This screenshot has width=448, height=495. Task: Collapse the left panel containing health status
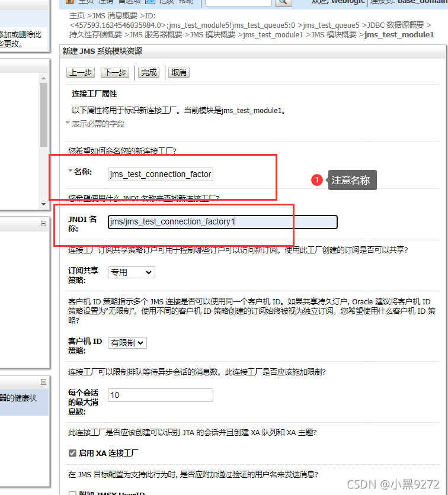point(44,382)
